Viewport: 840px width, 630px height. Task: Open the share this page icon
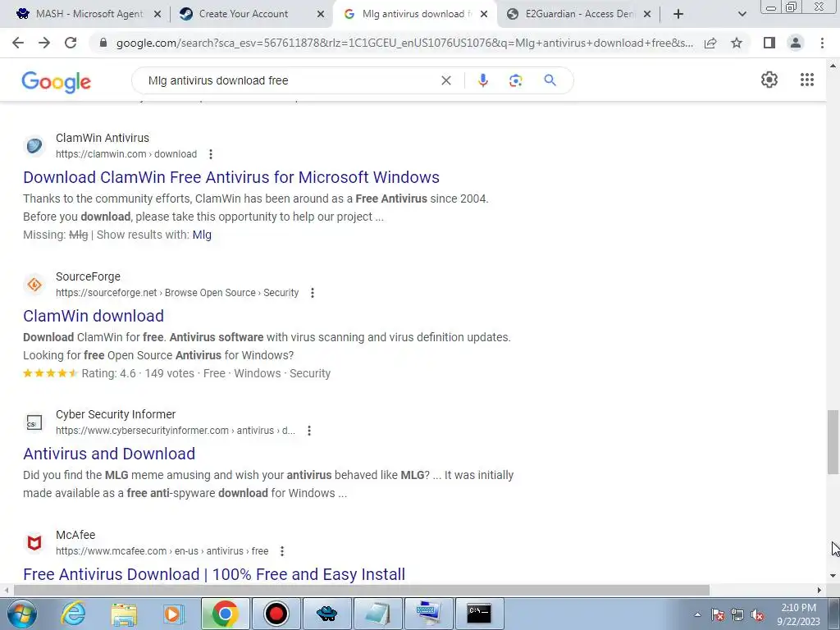[710, 43]
